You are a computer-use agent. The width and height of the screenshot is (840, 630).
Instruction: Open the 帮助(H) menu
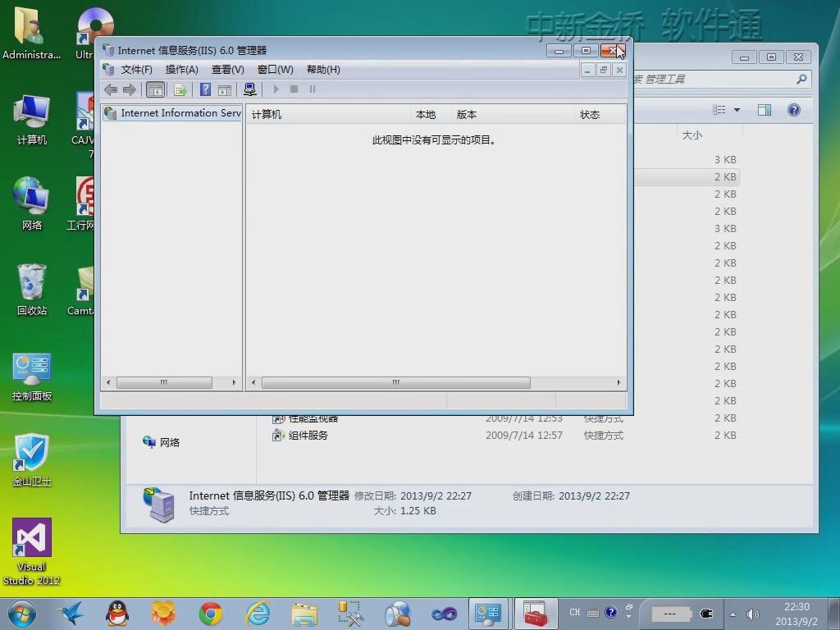[323, 70]
